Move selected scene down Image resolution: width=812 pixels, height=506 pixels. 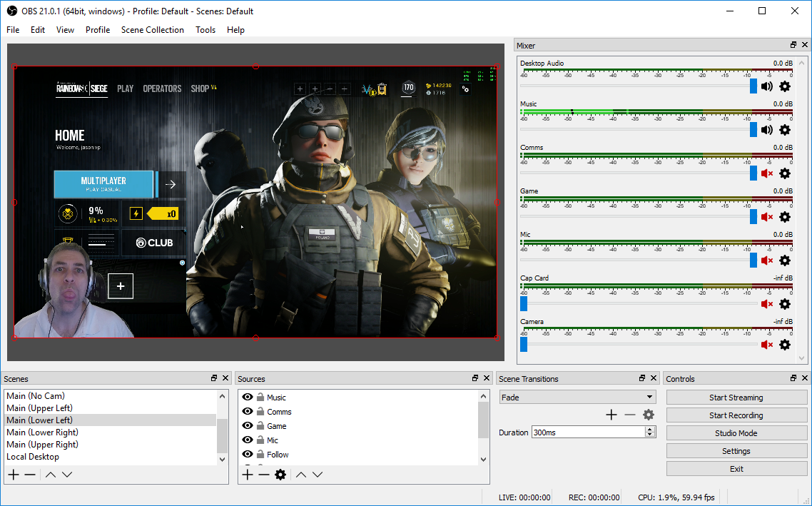(67, 475)
